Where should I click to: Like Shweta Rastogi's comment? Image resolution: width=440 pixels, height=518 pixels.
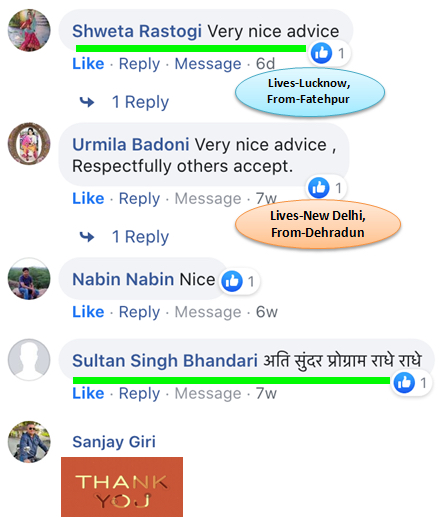click(x=88, y=64)
